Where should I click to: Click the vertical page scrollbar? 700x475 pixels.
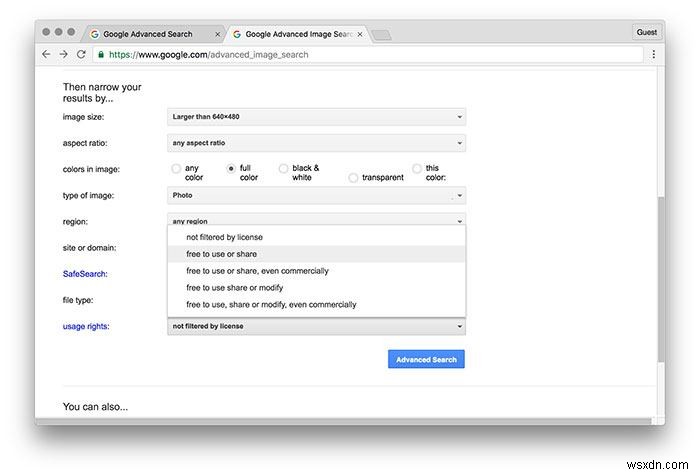(661, 279)
